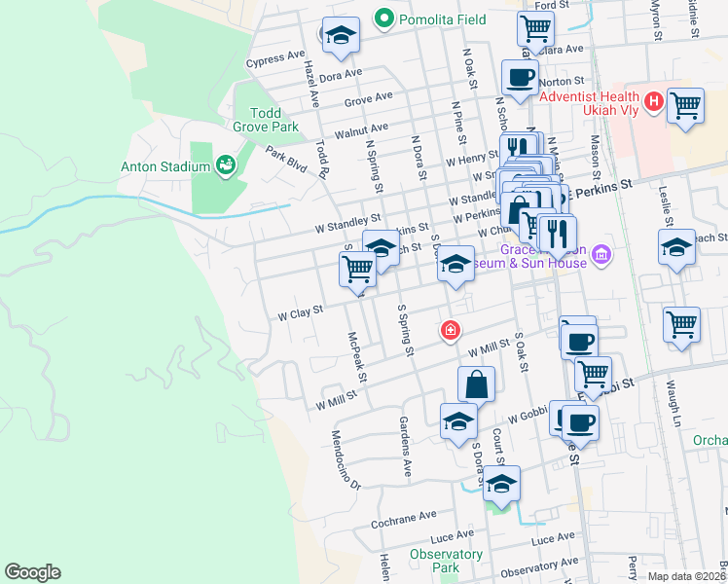Click the Observatory Park label
The width and height of the screenshot is (728, 584).
pyautogui.click(x=446, y=561)
